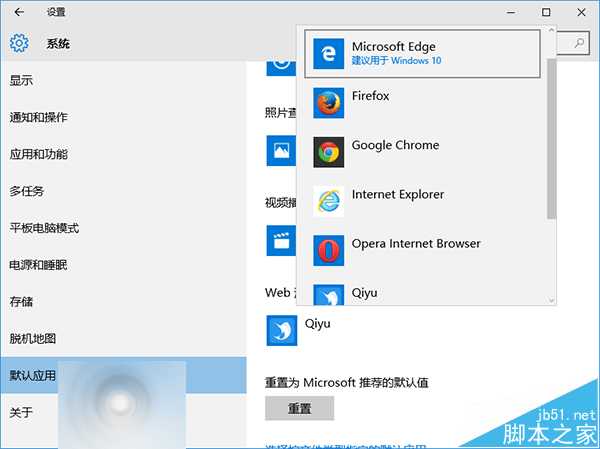Open 应用和功能 settings category
The height and width of the screenshot is (449, 600).
[x=123, y=154]
